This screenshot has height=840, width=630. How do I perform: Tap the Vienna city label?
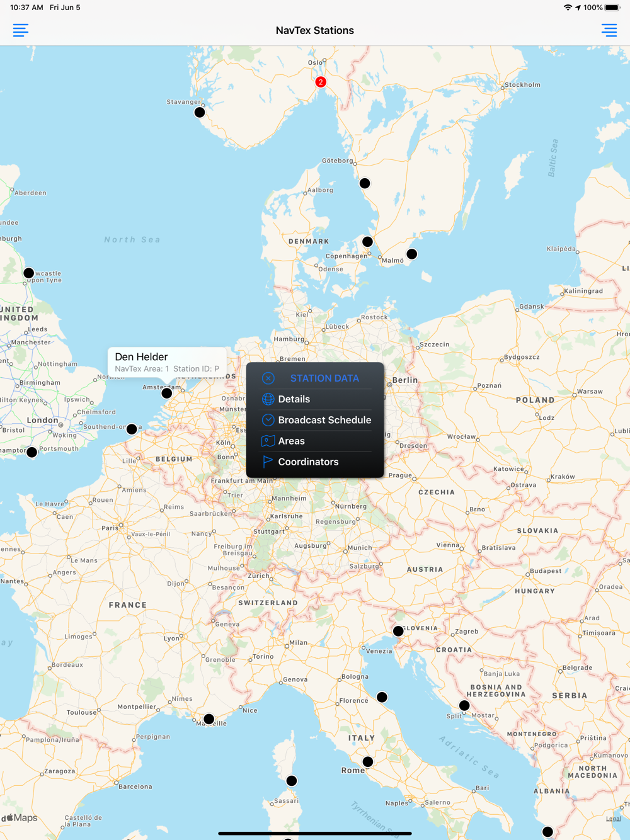point(448,545)
